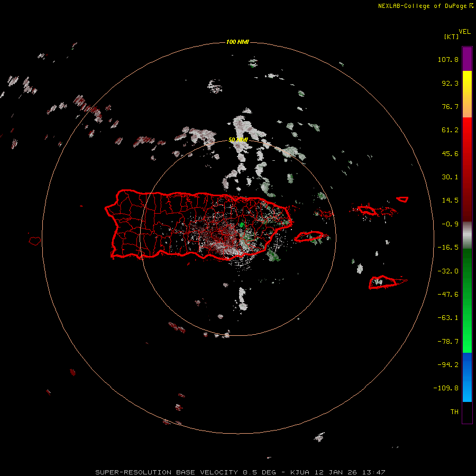This screenshot has height=476, width=476.
Task: Click the 45.6 velocity scale value
Action: [x=450, y=153]
